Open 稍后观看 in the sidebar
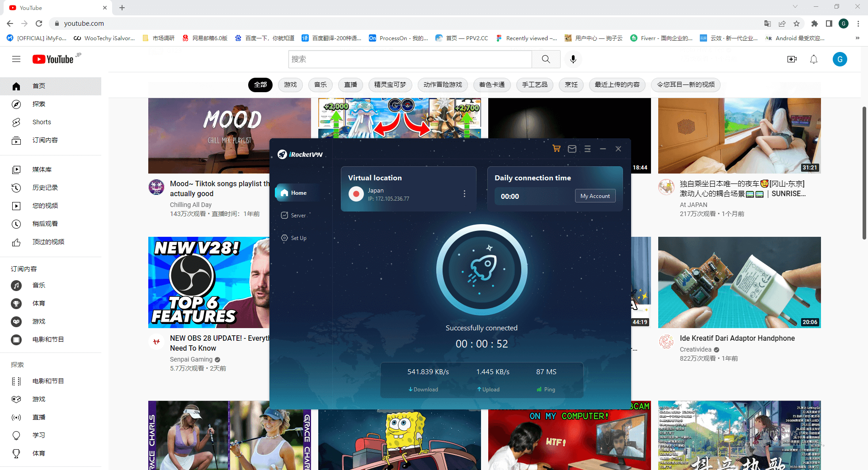868x470 pixels. click(x=51, y=224)
